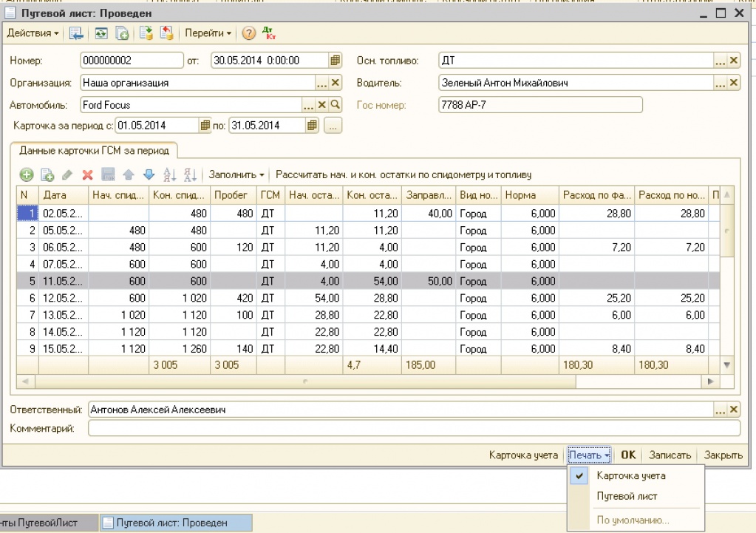Click the Гос номер field
The image size is (756, 533).
point(540,105)
